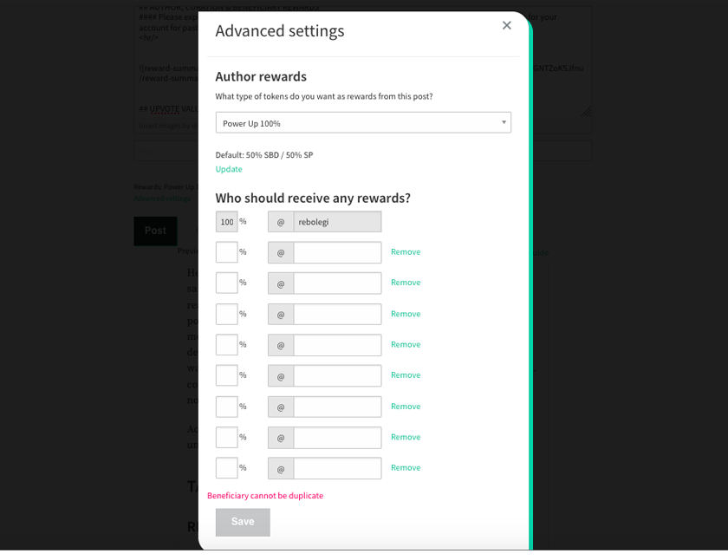Remove the fourth empty beneficiary row
728x560 pixels.
[x=406, y=344]
